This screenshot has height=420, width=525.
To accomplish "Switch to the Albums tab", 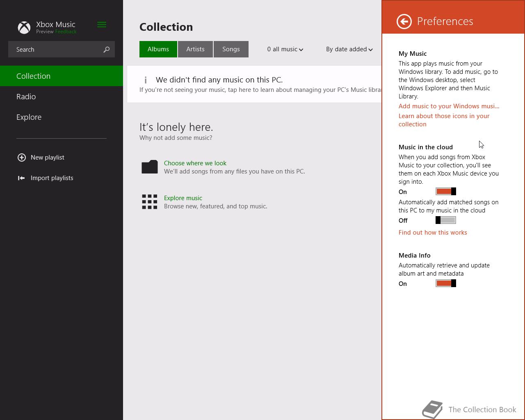I will tap(158, 49).
